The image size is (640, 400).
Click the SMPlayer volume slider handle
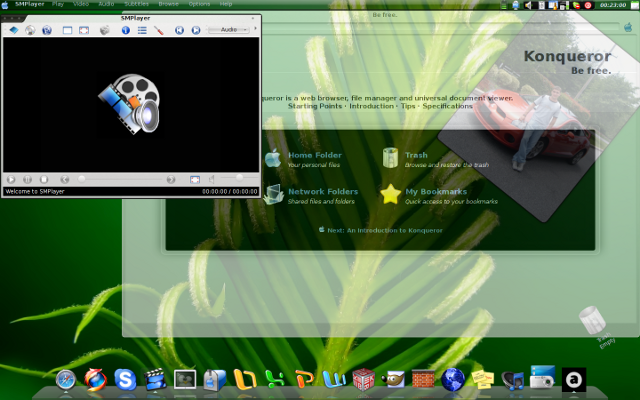click(239, 177)
